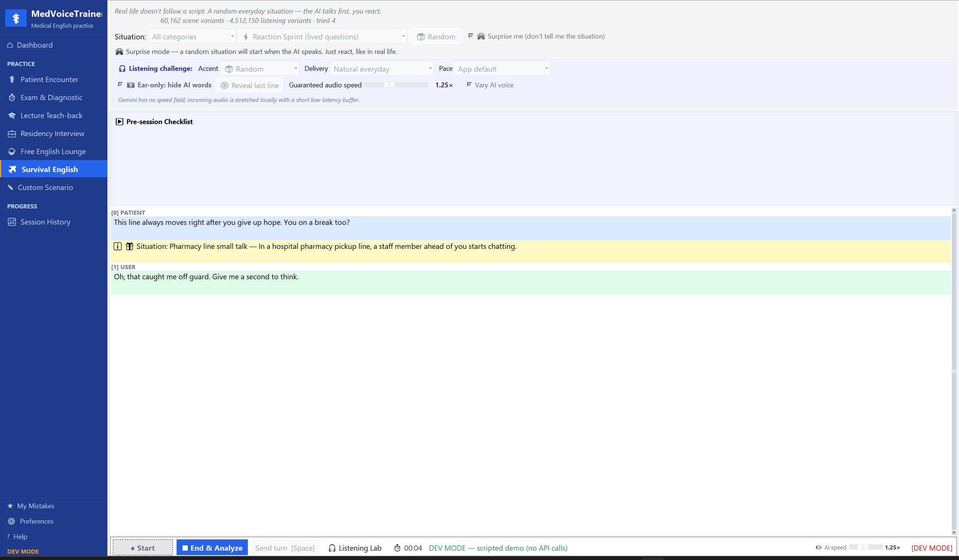Open Free English Lounge from the sidebar
The width and height of the screenshot is (959, 560).
tap(54, 151)
